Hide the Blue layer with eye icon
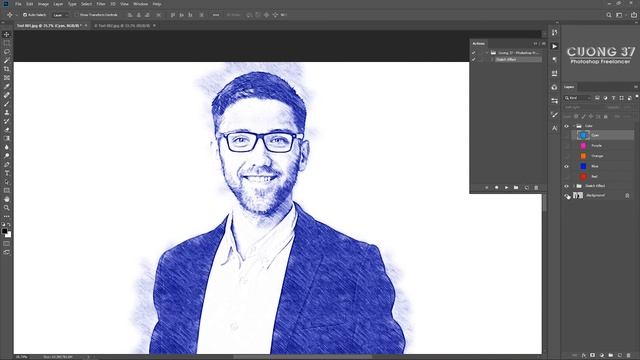 [567, 167]
